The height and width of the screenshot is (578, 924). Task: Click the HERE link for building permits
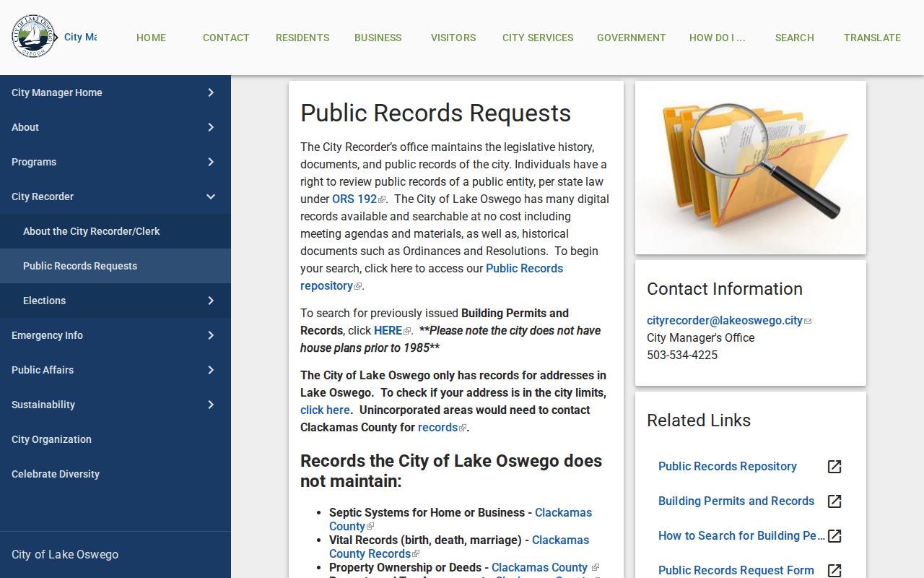click(x=388, y=331)
